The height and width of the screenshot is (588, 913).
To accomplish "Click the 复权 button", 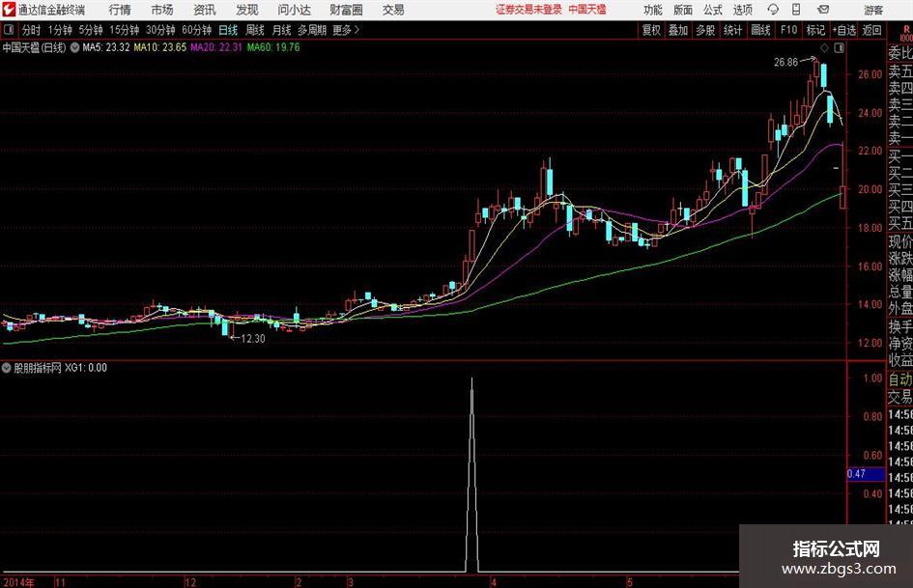I will 651,30.
